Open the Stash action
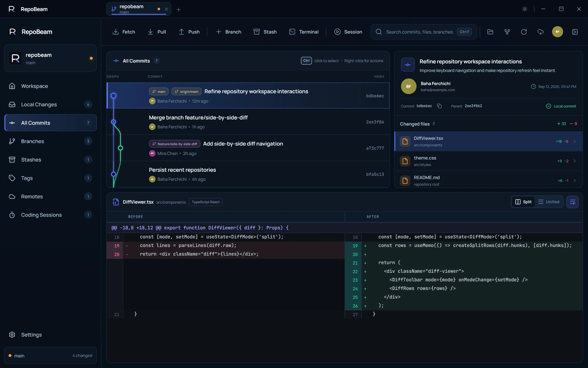Image resolution: width=588 pixels, height=368 pixels. click(x=265, y=32)
